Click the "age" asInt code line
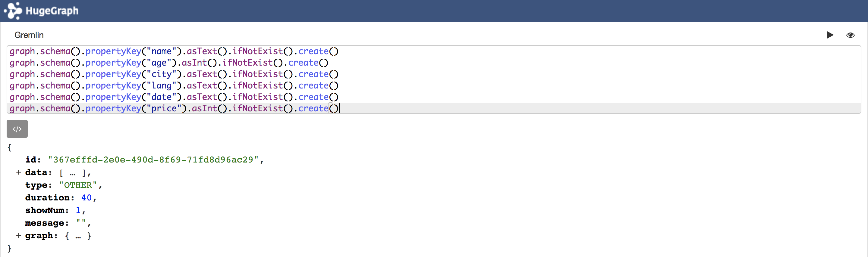The height and width of the screenshot is (257, 868). tap(168, 63)
